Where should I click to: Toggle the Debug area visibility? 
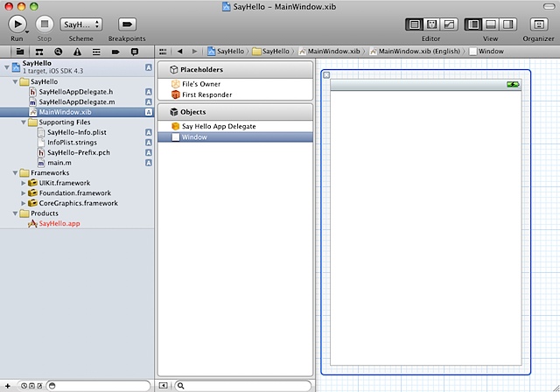(x=489, y=24)
